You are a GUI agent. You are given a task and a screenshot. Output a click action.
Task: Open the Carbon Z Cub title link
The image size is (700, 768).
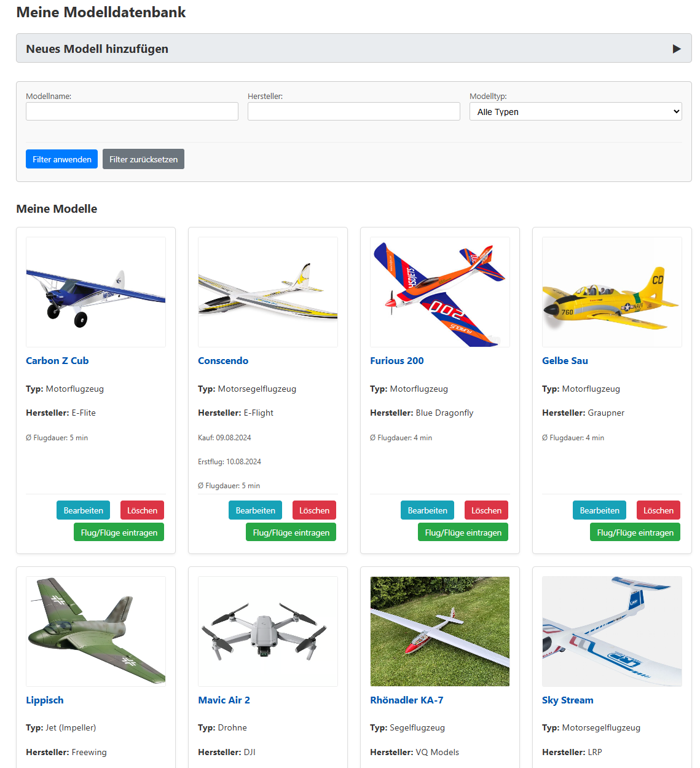[57, 361]
